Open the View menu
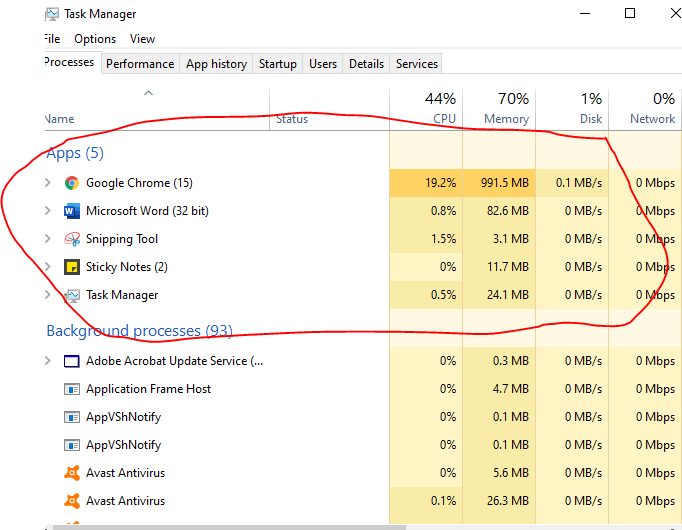 point(142,39)
